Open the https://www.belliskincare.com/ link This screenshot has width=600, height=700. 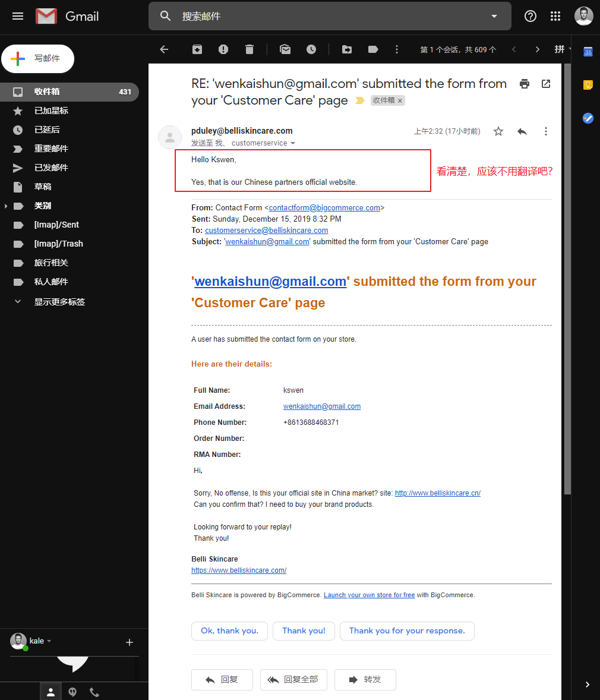point(239,570)
